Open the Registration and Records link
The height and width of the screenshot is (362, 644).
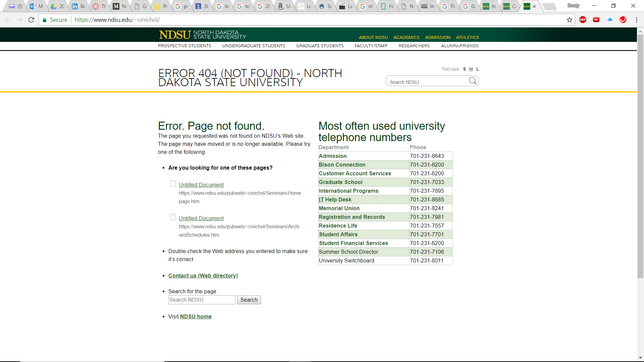coord(352,217)
